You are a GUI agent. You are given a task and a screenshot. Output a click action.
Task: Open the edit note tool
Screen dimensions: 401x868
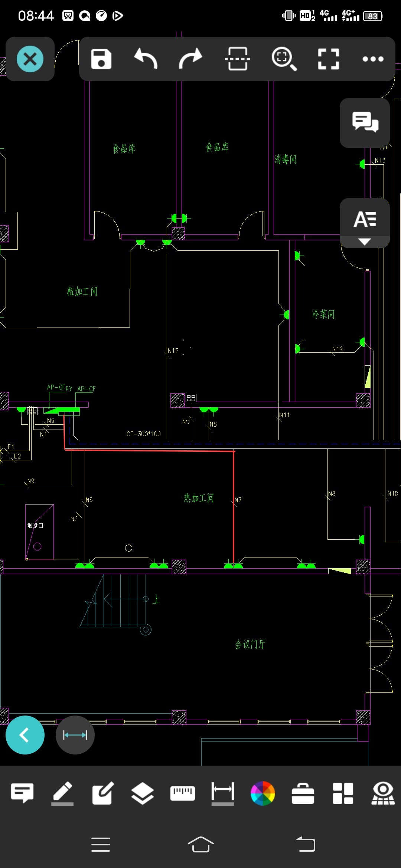tap(102, 793)
